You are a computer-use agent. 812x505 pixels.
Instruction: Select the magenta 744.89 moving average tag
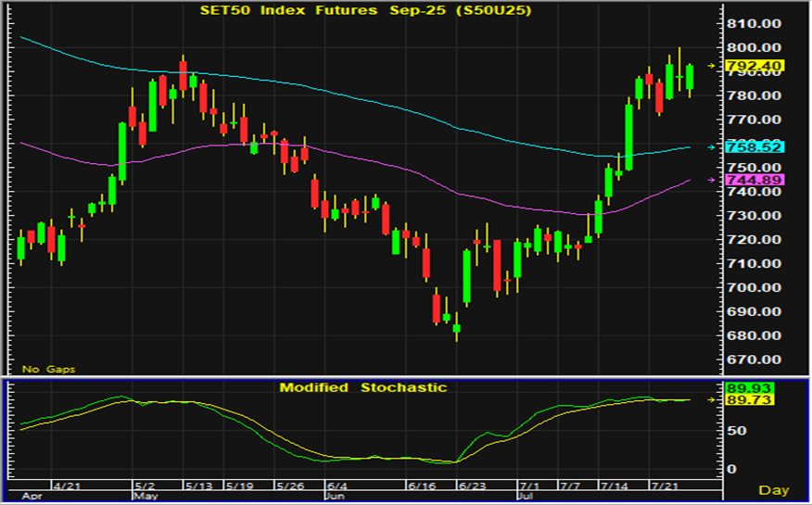[x=755, y=180]
